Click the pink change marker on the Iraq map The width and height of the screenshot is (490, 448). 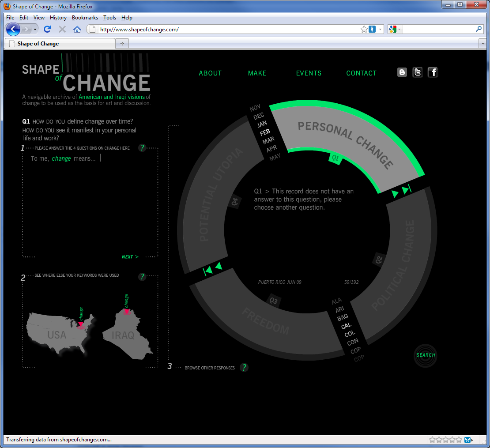(127, 312)
